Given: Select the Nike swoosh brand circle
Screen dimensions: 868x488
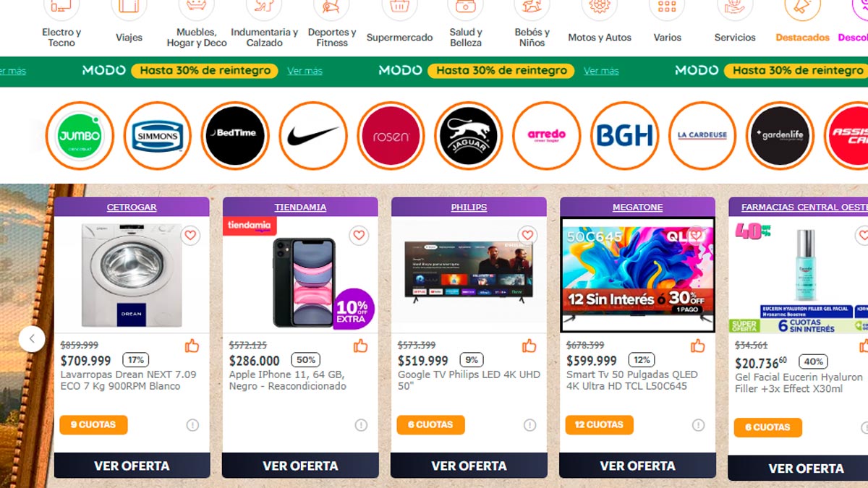Looking at the screenshot, I should (x=313, y=136).
